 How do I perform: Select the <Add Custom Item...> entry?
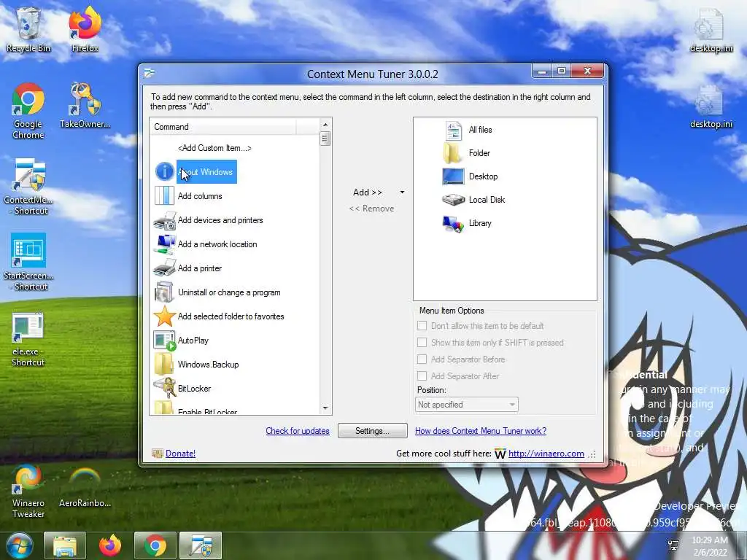[x=214, y=148]
